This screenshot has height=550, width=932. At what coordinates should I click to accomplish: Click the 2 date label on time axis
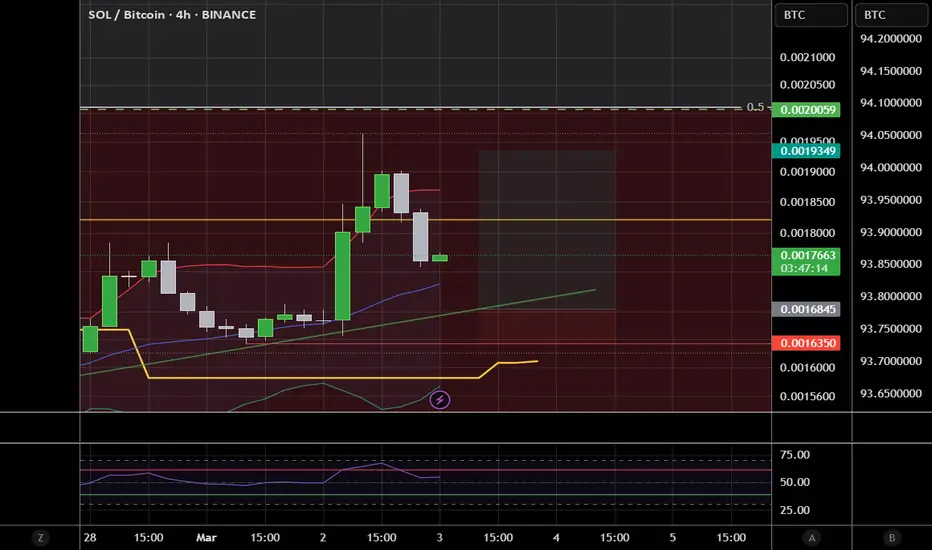point(323,538)
